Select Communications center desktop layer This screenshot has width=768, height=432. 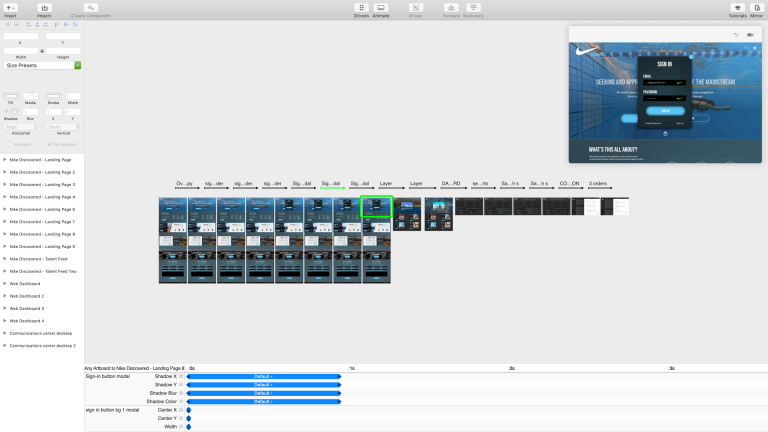click(41, 333)
